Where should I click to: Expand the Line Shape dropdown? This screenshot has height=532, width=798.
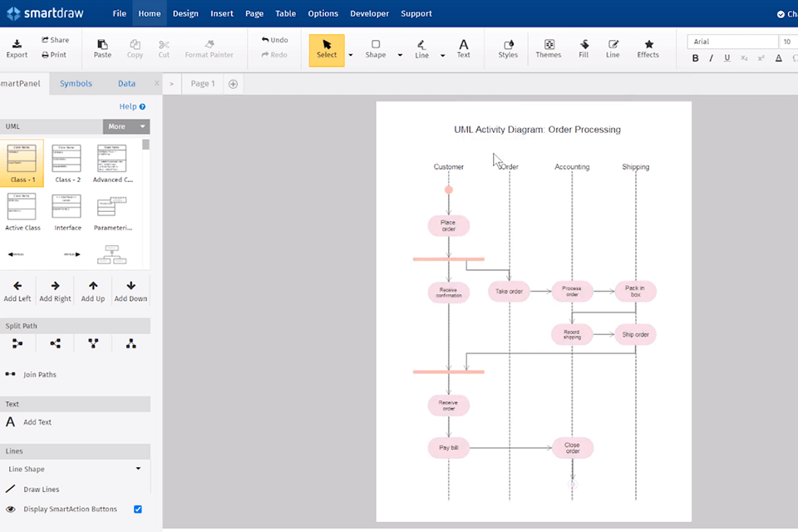click(x=75, y=469)
